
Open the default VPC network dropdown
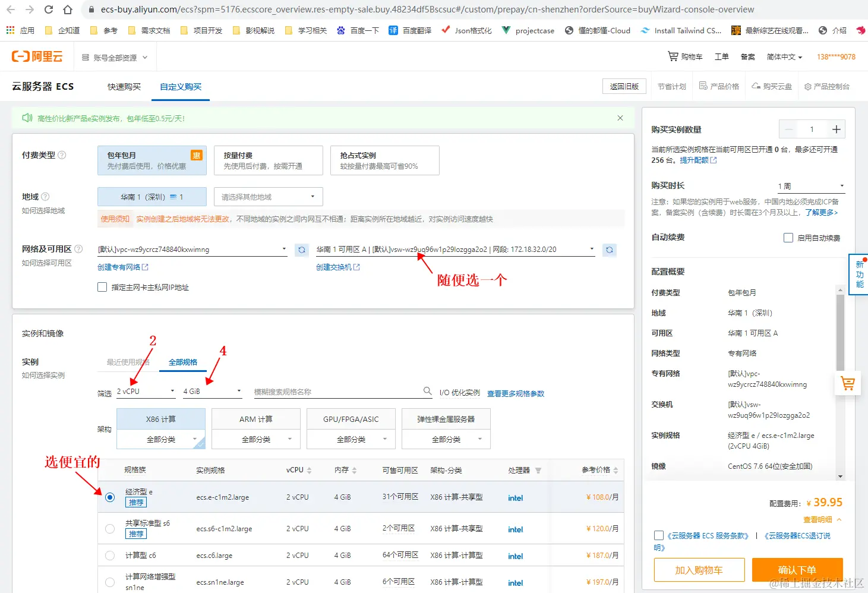point(192,250)
